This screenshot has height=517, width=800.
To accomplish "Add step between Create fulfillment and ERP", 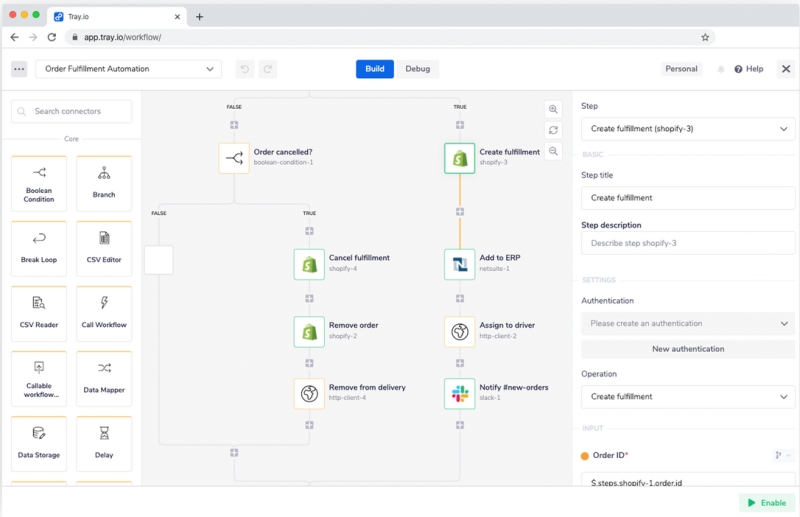I will (460, 211).
